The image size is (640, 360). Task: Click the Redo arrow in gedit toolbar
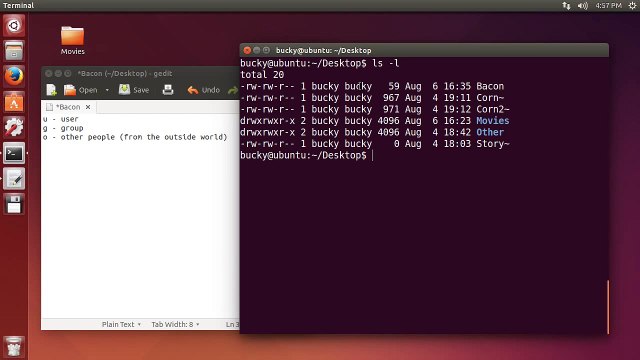[233, 90]
